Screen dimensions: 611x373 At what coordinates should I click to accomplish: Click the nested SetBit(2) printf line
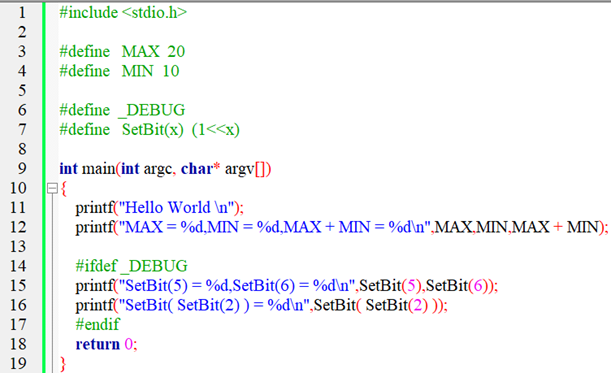click(x=261, y=305)
